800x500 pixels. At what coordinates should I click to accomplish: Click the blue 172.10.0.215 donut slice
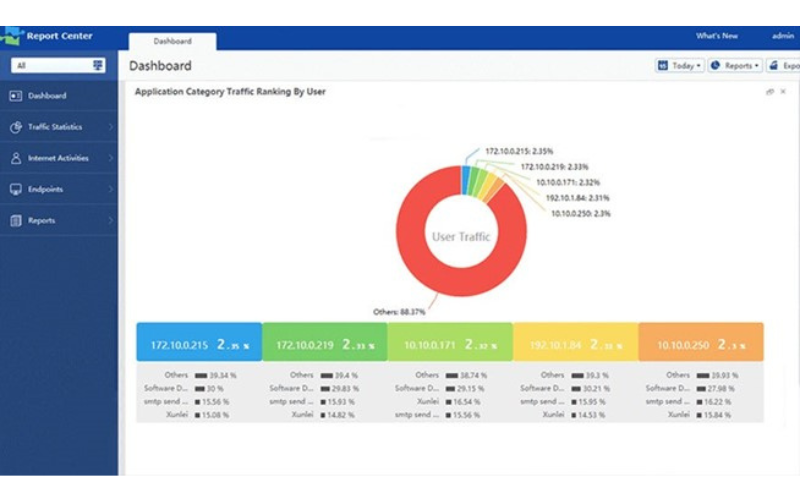pos(466,180)
